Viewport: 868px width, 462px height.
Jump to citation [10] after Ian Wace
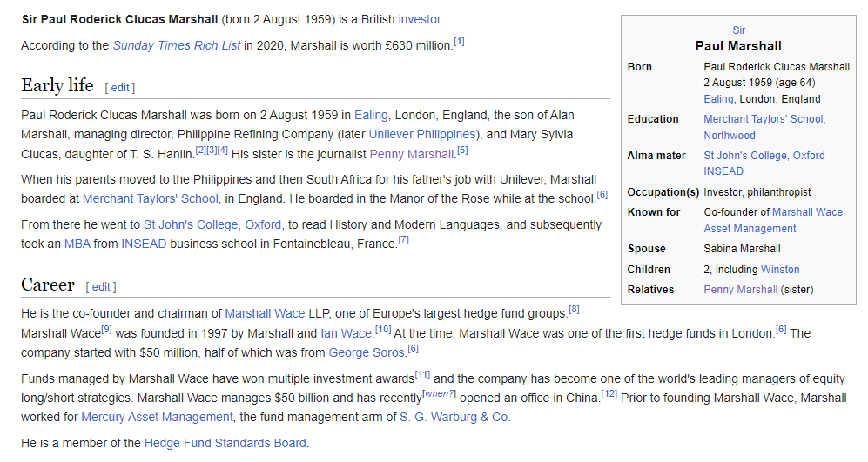coord(383,329)
